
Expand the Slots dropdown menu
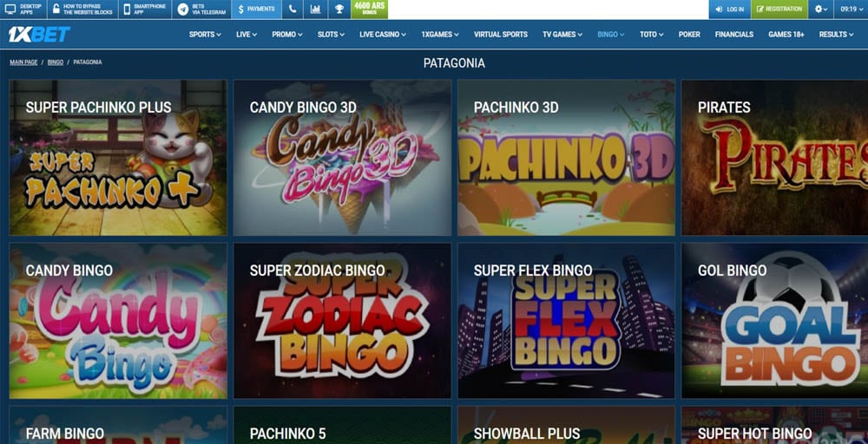(x=331, y=35)
